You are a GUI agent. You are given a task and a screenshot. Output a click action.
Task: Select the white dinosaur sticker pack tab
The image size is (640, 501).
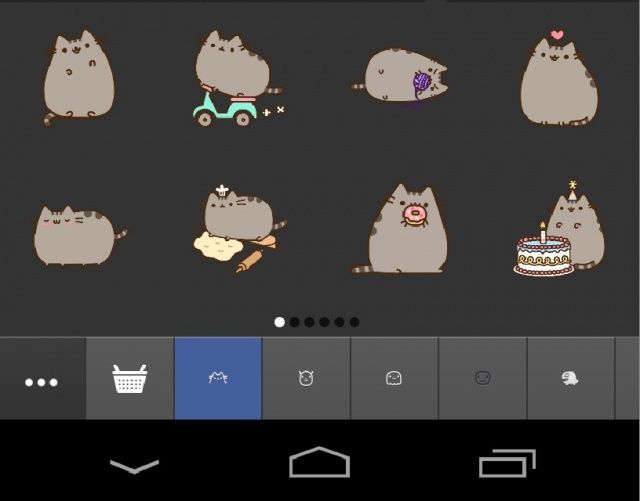tap(570, 378)
